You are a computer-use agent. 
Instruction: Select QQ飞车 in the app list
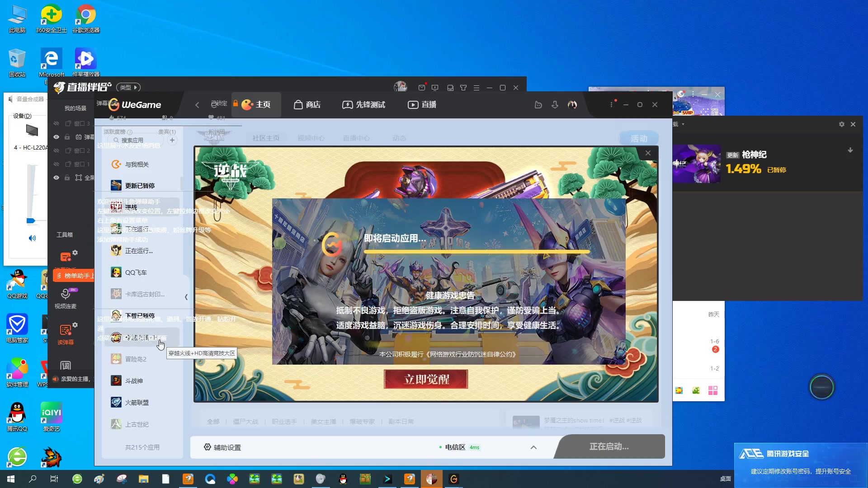point(142,272)
